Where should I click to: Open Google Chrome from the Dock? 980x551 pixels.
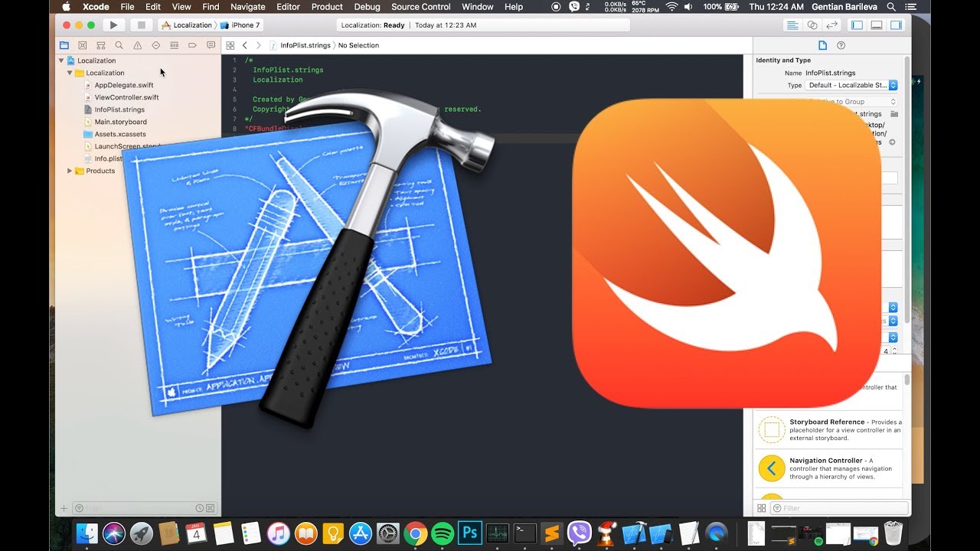(x=415, y=533)
